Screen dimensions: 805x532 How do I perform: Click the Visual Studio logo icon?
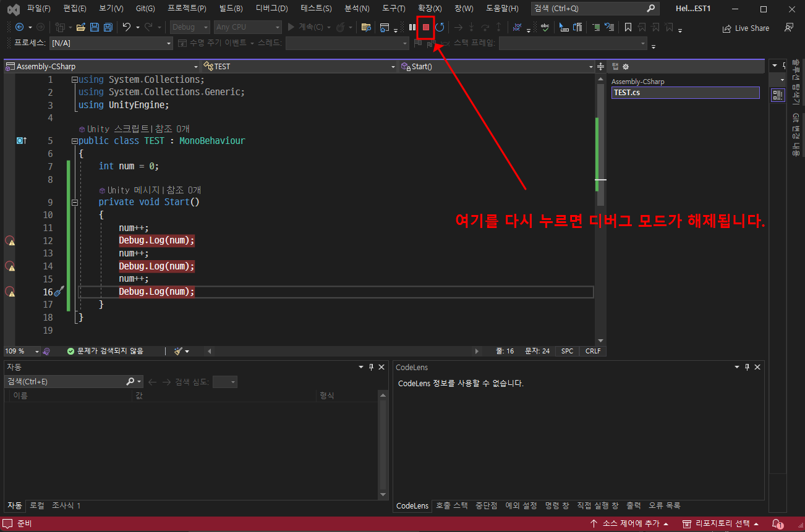pos(13,9)
